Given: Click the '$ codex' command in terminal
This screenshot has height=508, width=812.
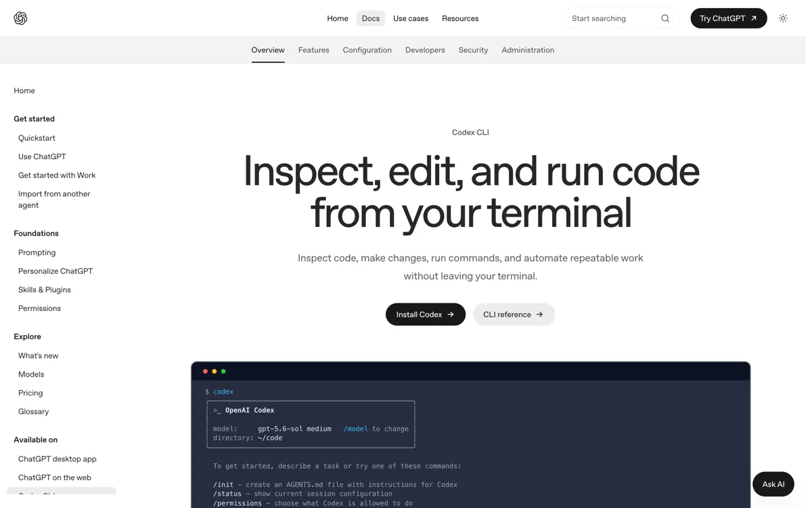Looking at the screenshot, I should 219,391.
